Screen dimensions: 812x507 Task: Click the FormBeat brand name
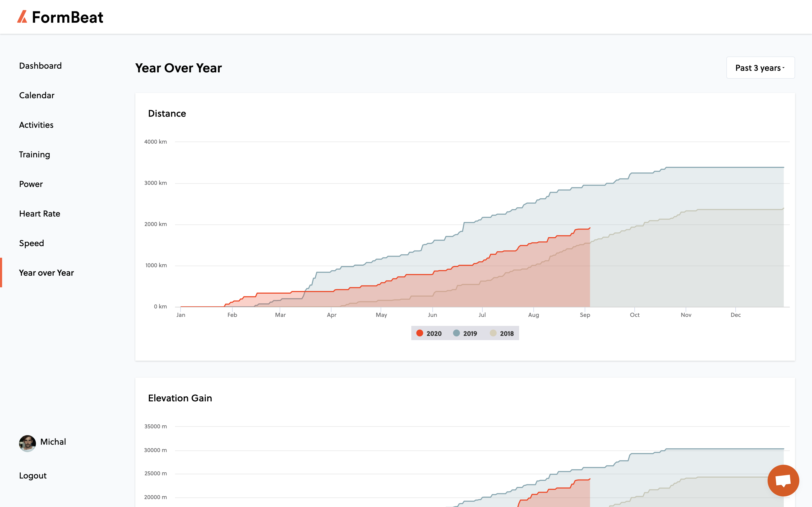67,17
